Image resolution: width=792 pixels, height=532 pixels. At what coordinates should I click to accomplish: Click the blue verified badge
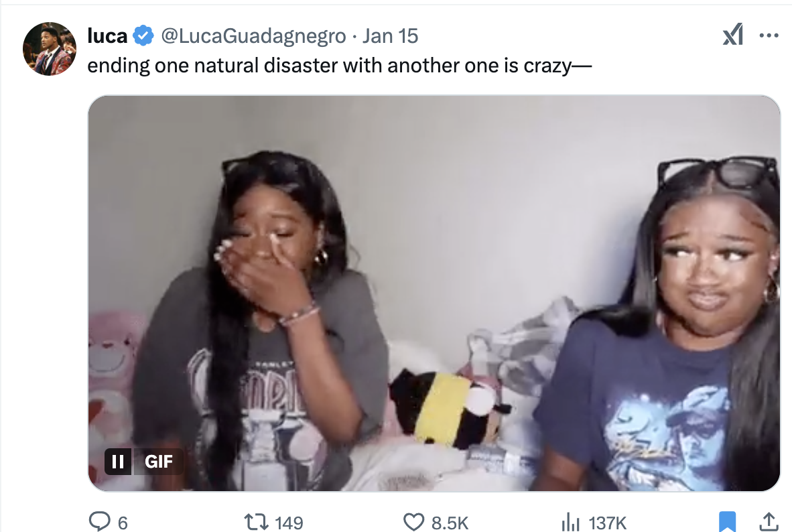point(143,36)
